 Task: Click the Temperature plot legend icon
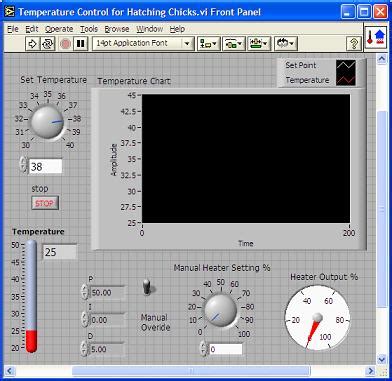(346, 80)
